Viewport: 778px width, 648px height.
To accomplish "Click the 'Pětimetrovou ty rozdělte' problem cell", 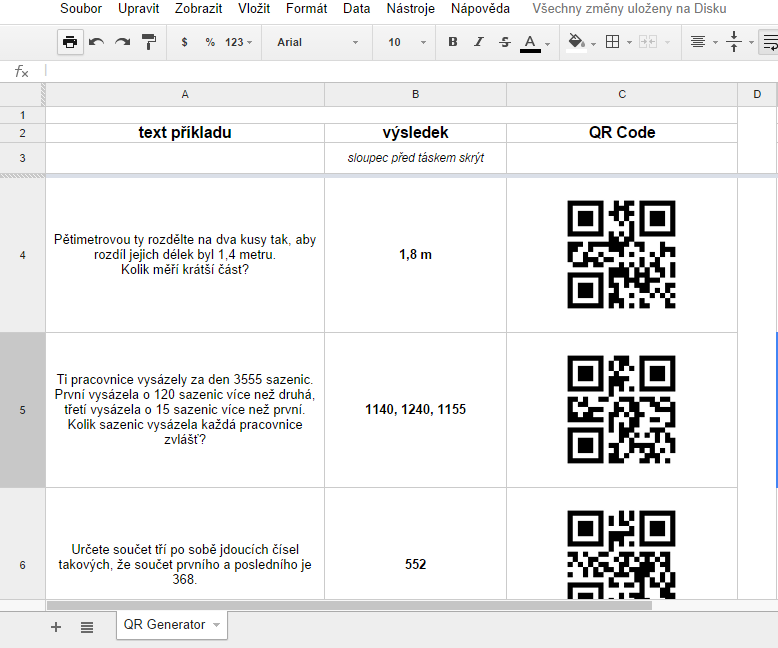I will [x=185, y=255].
